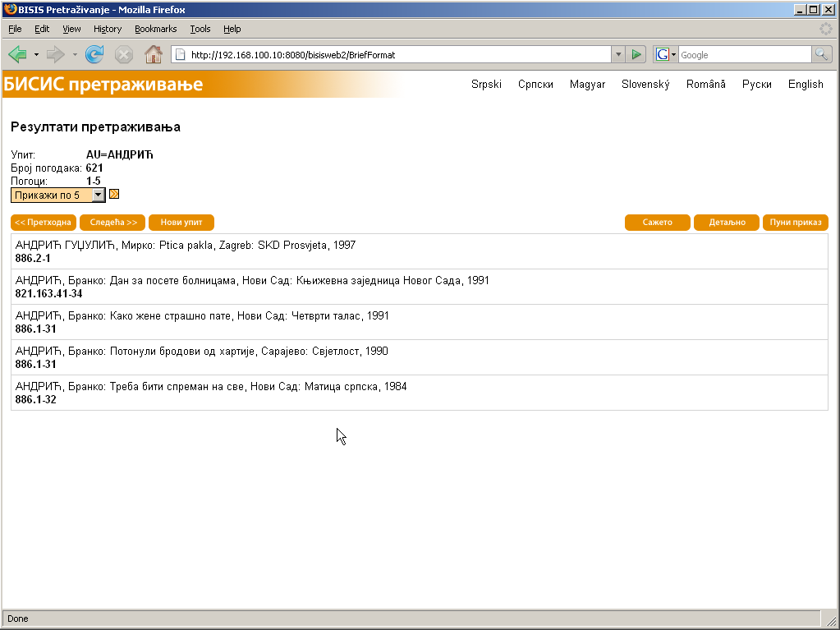
Task: Click the Firefox Back navigation arrow
Action: point(17,55)
